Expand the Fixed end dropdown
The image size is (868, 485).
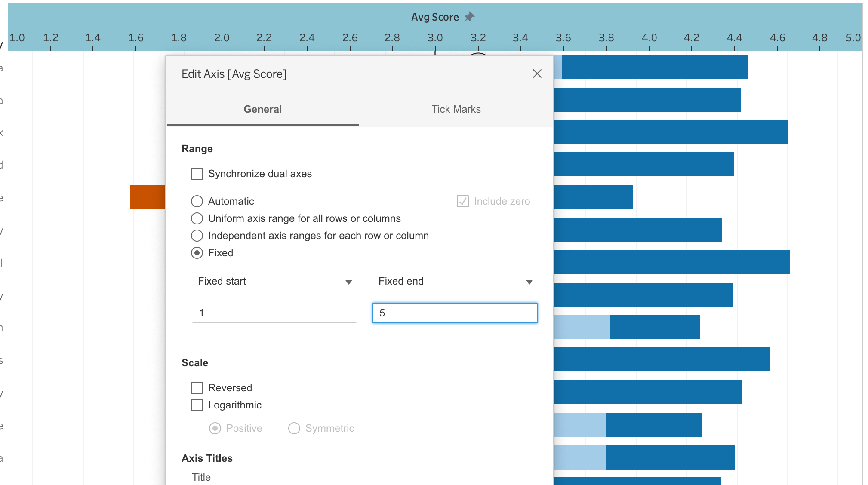(x=455, y=282)
